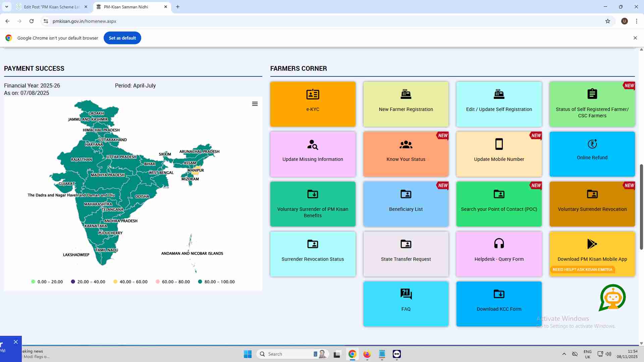Click the browser address bar URL
The width and height of the screenshot is (644, 362).
point(85,21)
